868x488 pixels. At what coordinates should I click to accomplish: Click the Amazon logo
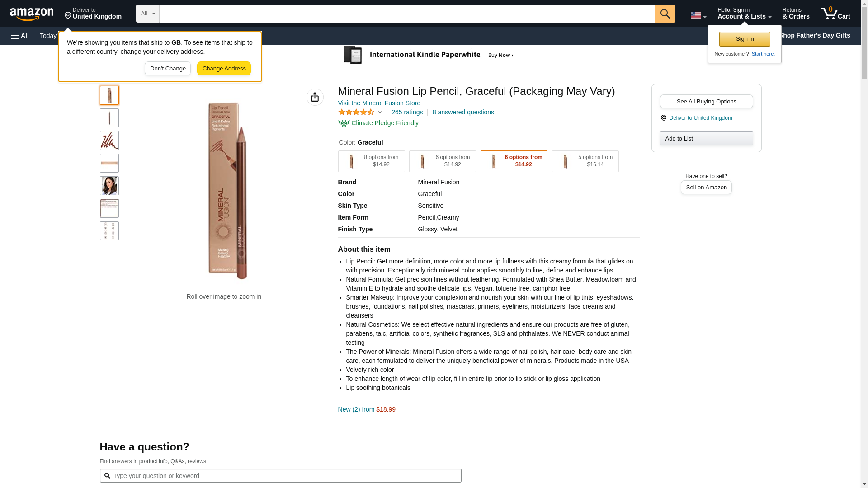32,14
